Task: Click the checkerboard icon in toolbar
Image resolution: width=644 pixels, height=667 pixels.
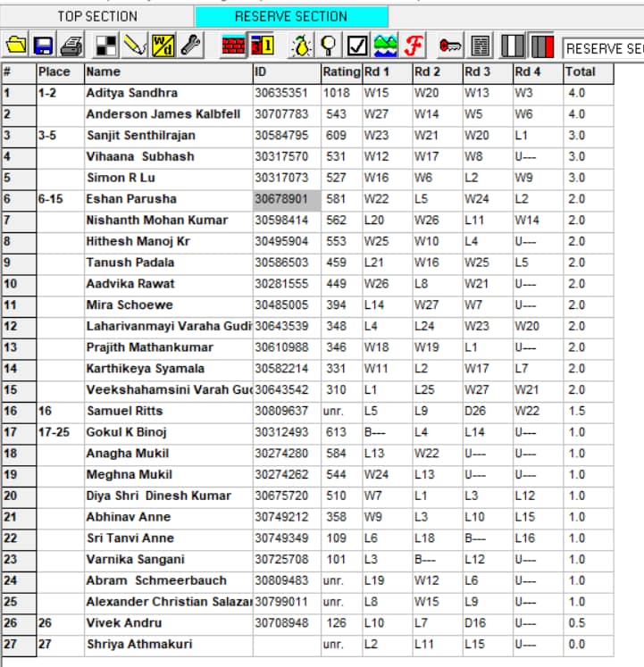Action: tap(106, 45)
